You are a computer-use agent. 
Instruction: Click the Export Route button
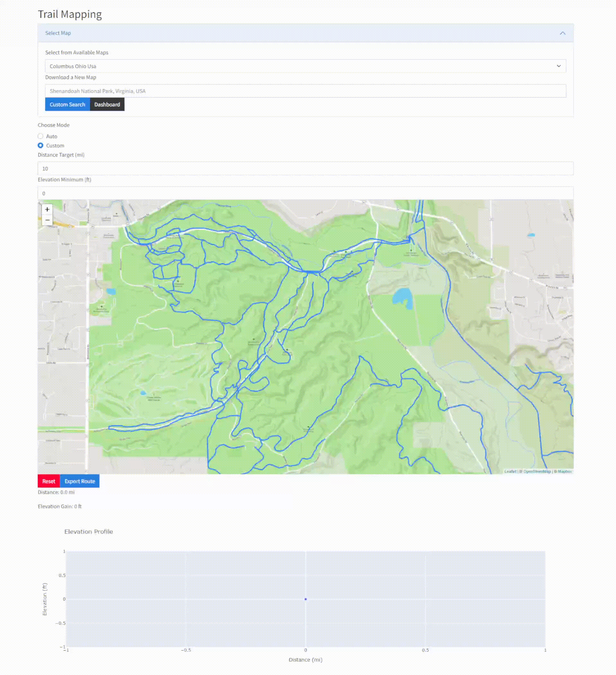[80, 481]
